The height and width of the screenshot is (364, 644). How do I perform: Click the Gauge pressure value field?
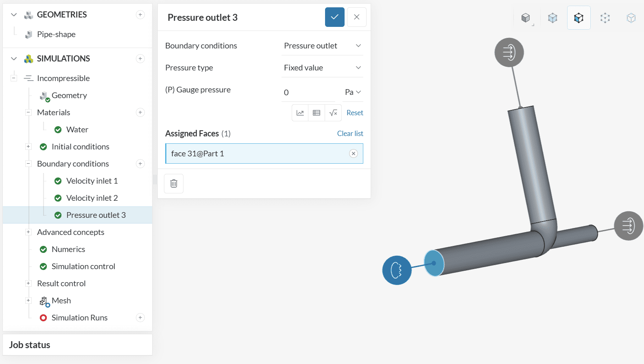point(308,92)
